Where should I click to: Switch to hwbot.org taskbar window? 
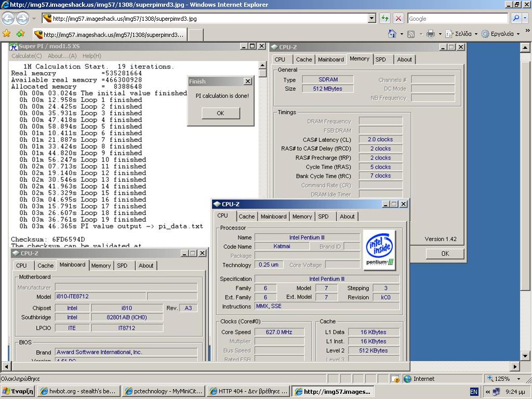(78, 391)
